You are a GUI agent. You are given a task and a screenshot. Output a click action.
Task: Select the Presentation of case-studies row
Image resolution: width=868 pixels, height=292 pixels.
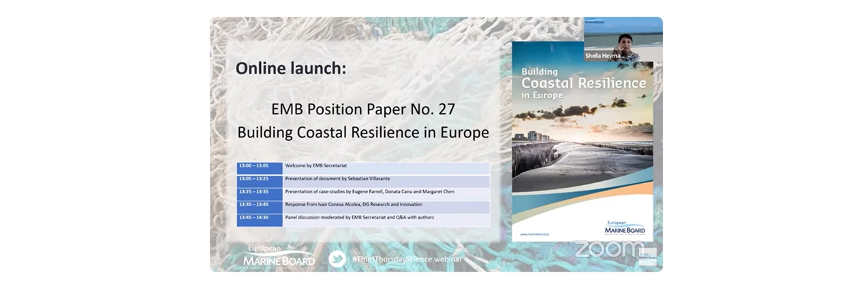[x=386, y=194]
